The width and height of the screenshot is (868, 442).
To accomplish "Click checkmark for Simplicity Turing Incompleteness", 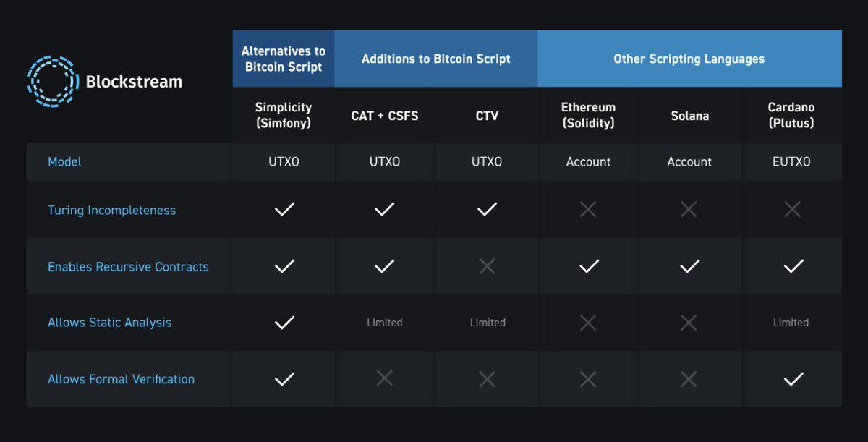I will pos(284,210).
